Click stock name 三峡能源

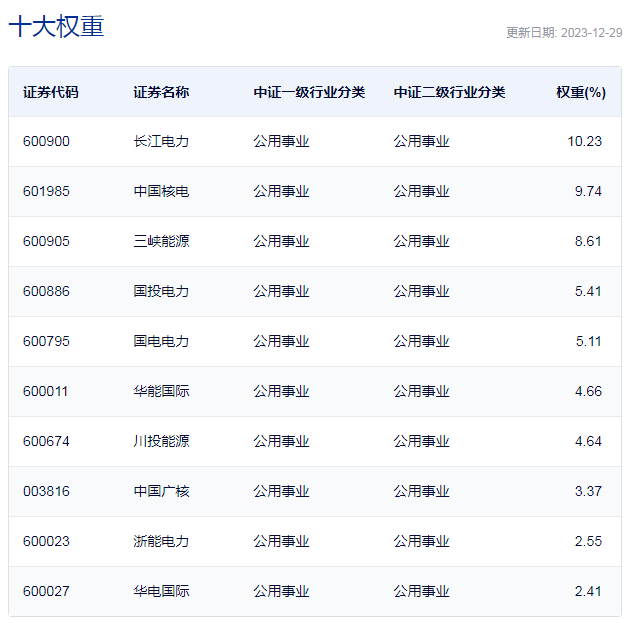(x=161, y=241)
